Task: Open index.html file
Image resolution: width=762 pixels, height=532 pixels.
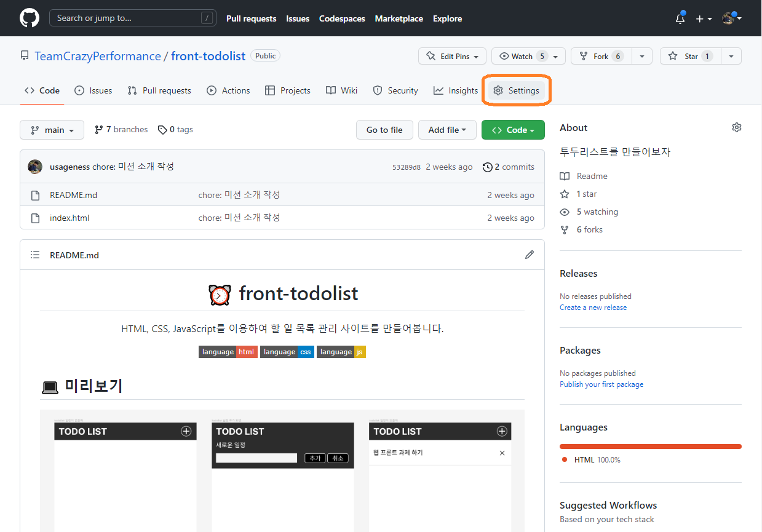Action: click(x=69, y=218)
